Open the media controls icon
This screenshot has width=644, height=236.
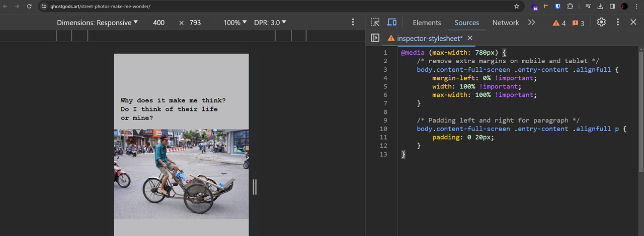(588, 7)
